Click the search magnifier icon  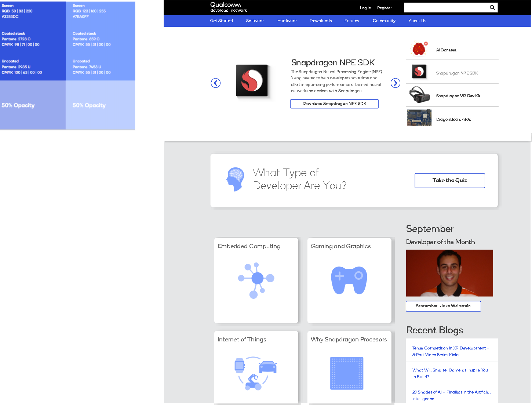492,7
